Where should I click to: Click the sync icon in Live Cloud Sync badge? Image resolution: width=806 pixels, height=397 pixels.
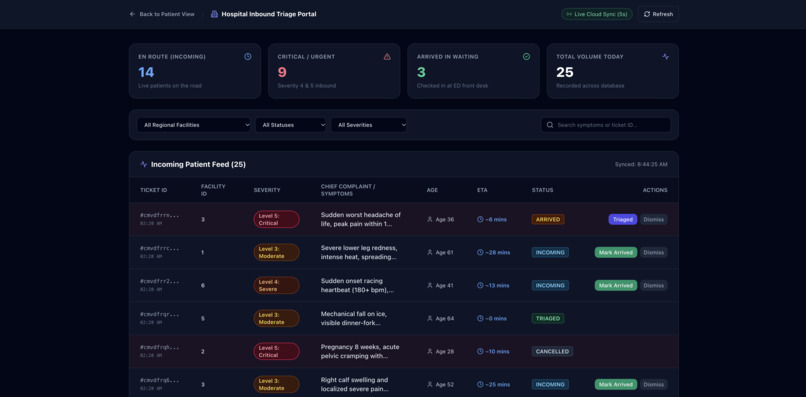tap(569, 14)
